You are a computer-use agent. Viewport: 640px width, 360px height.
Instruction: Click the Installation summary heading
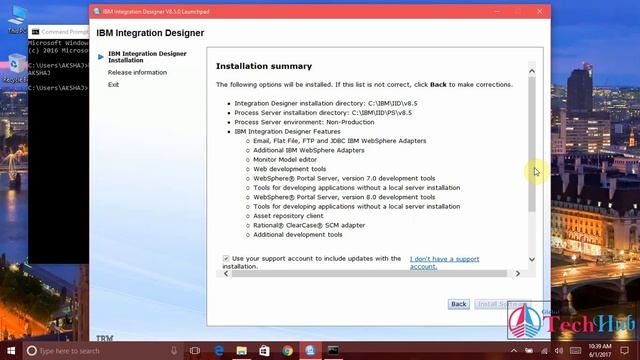coord(264,66)
